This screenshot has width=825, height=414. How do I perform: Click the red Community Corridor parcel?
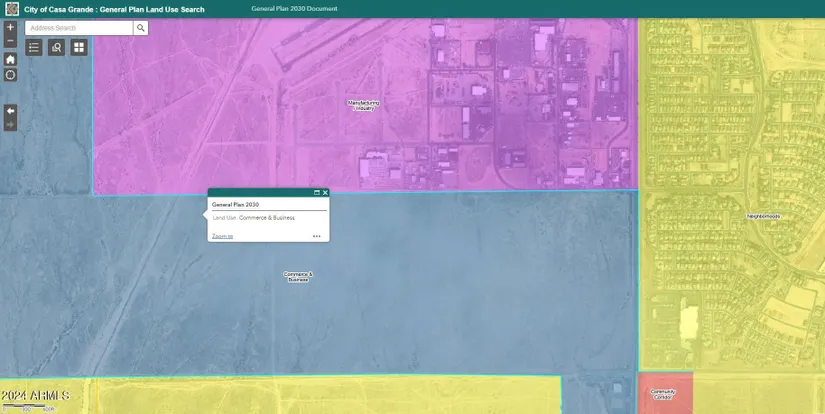coord(664,398)
